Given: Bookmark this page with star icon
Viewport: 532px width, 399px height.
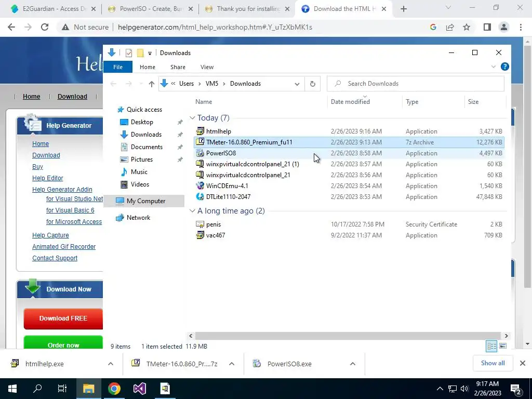Looking at the screenshot, I should pos(467,27).
